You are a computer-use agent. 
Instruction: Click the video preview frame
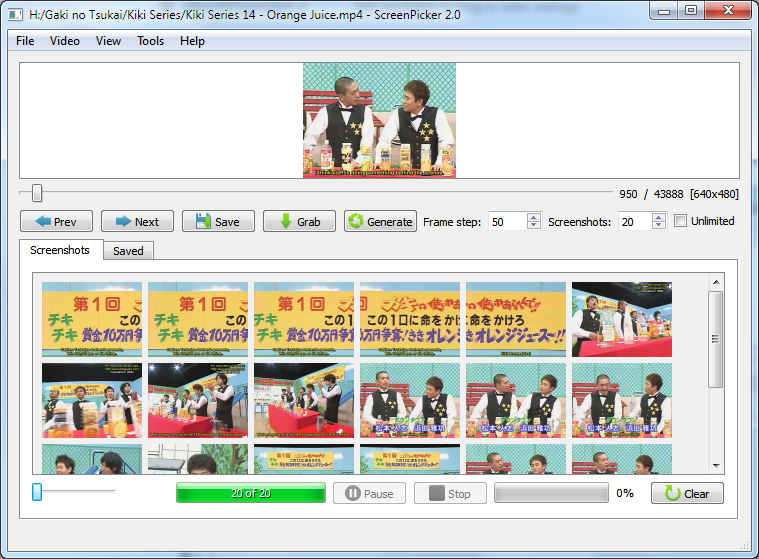pos(380,121)
